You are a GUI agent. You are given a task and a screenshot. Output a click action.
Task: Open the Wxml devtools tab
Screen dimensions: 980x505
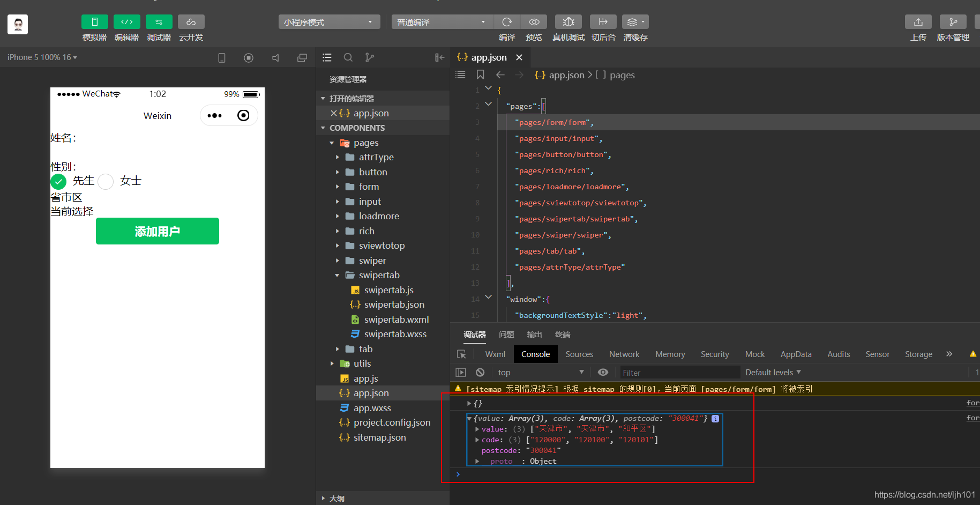click(495, 354)
